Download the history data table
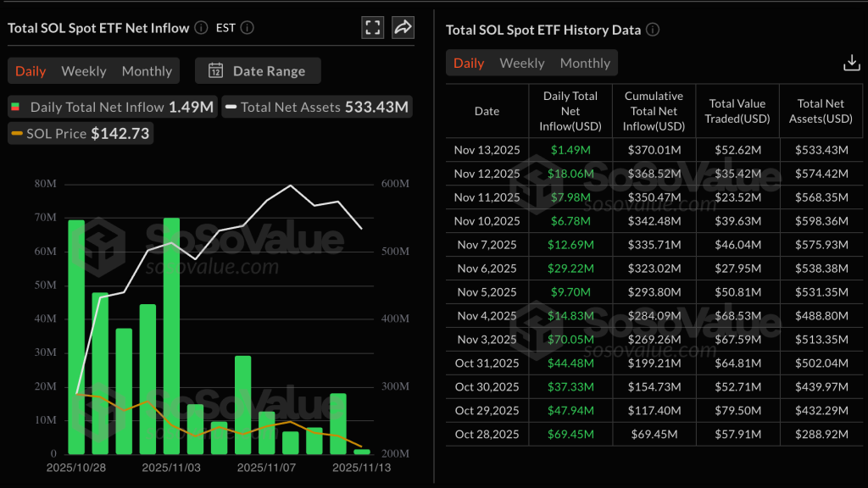The image size is (868, 488). click(x=851, y=63)
